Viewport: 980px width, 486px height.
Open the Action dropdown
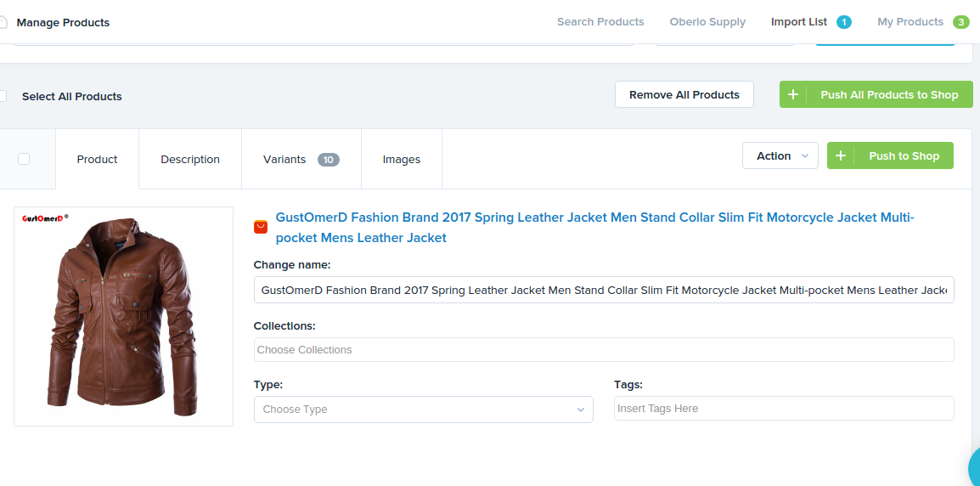(x=780, y=155)
